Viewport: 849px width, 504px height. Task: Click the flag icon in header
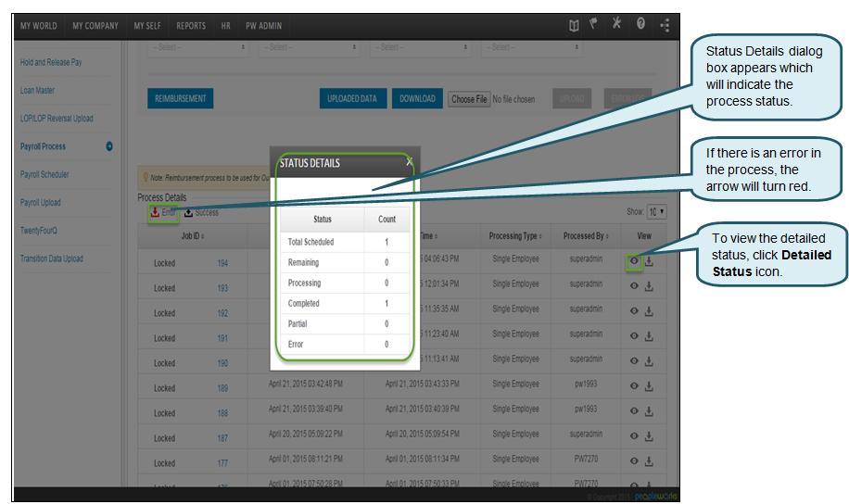pos(596,25)
